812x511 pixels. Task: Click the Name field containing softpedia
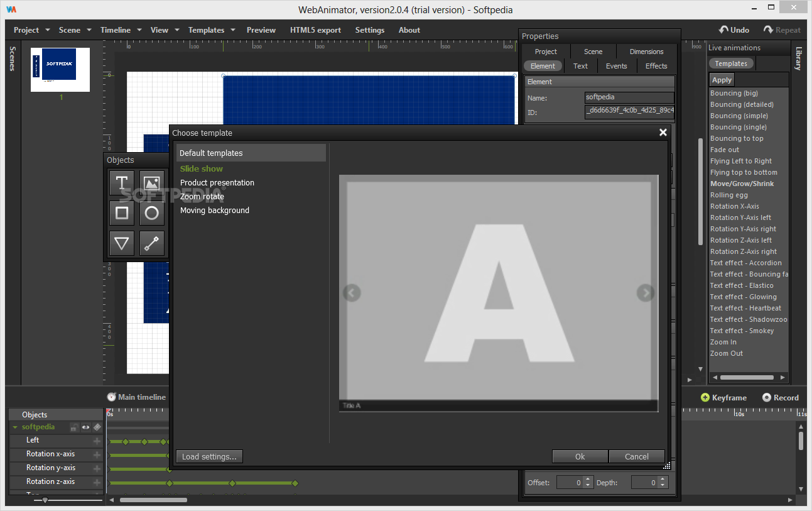click(629, 97)
